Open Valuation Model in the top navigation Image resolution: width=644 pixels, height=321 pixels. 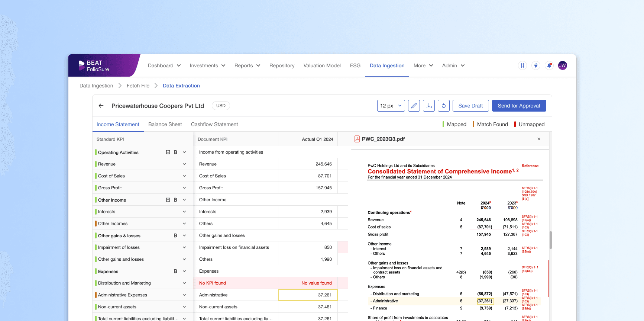click(322, 65)
